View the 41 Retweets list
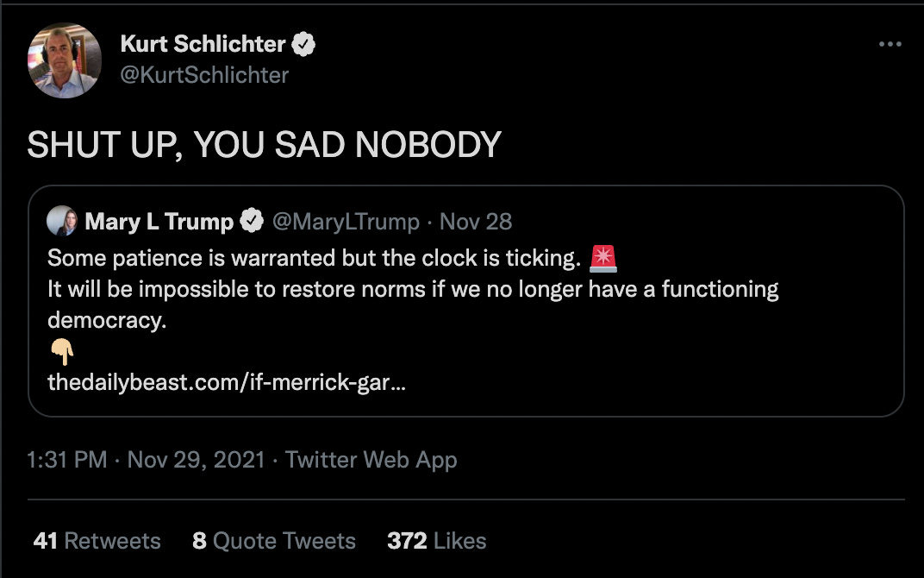This screenshot has width=924, height=578. [97, 541]
